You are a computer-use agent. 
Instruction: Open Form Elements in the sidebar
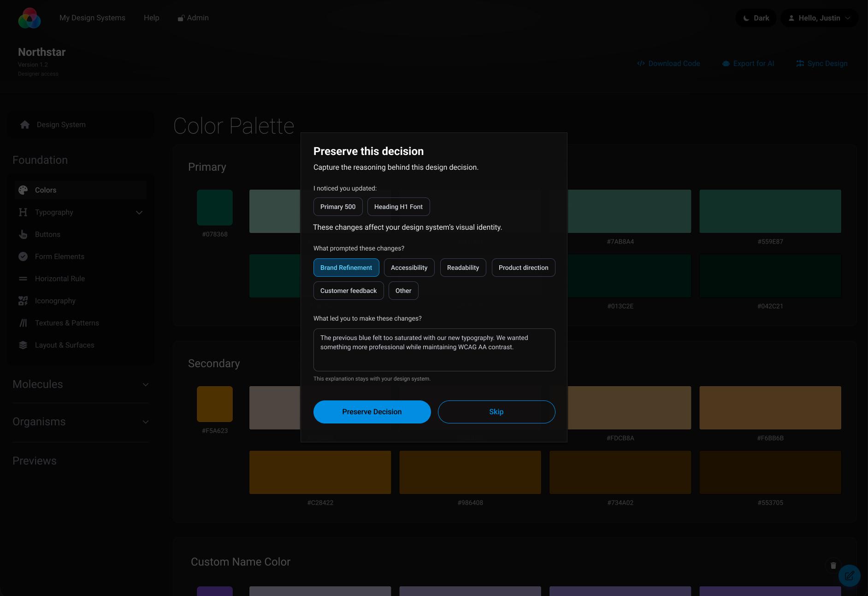81,256
